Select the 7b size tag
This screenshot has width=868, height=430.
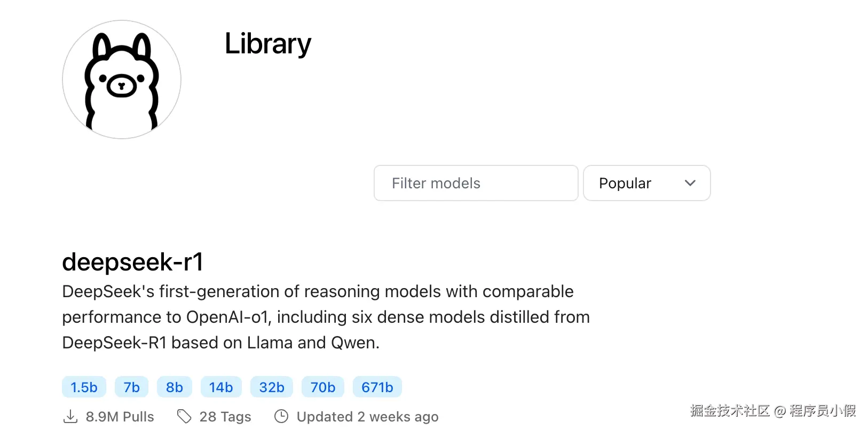[131, 387]
